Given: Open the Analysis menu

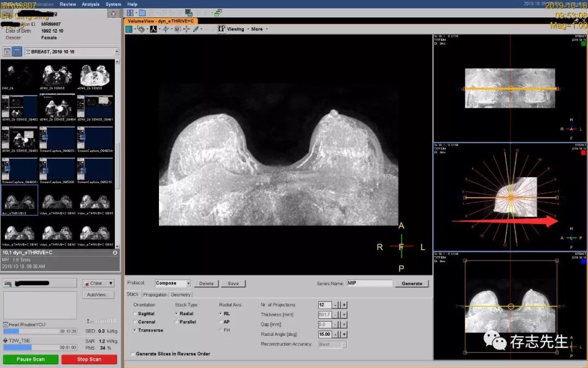Looking at the screenshot, I should click(90, 4).
